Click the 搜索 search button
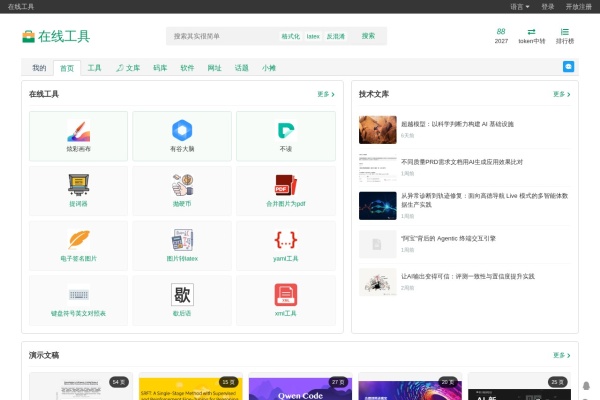 [368, 36]
